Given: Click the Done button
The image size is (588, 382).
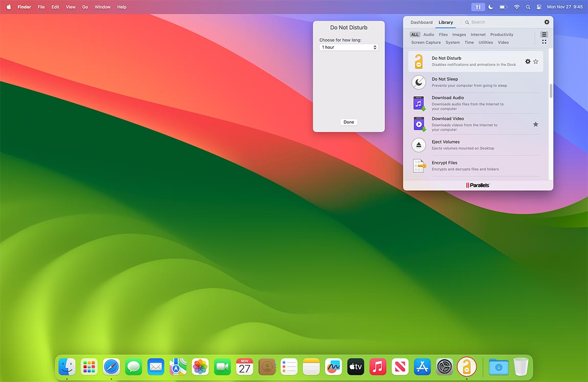Looking at the screenshot, I should 348,122.
